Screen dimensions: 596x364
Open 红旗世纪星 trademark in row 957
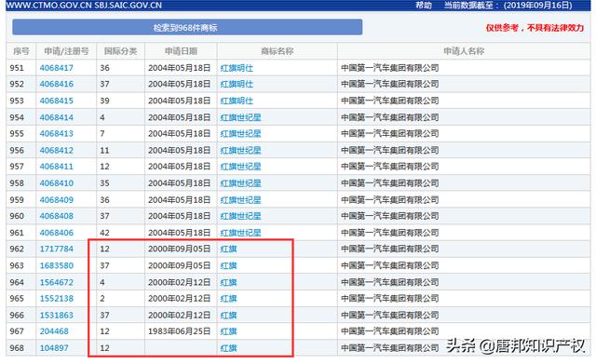point(240,167)
